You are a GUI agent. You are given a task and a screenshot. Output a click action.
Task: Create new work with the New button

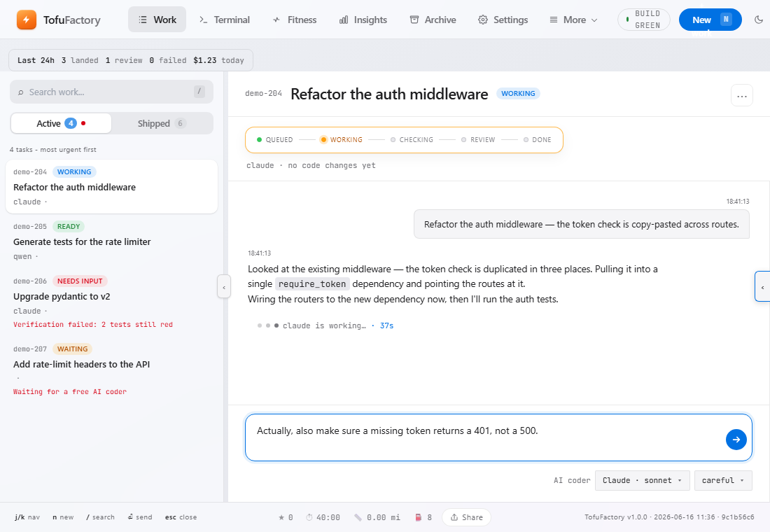point(710,20)
